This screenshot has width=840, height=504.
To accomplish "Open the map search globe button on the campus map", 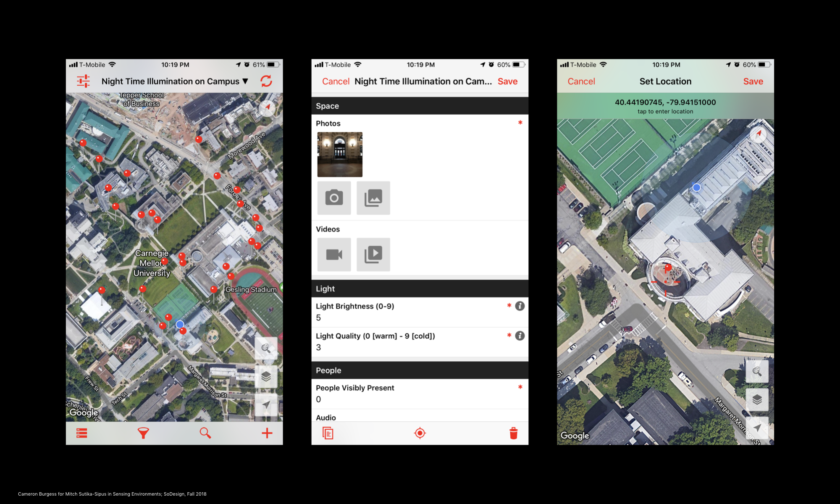I will (x=266, y=348).
